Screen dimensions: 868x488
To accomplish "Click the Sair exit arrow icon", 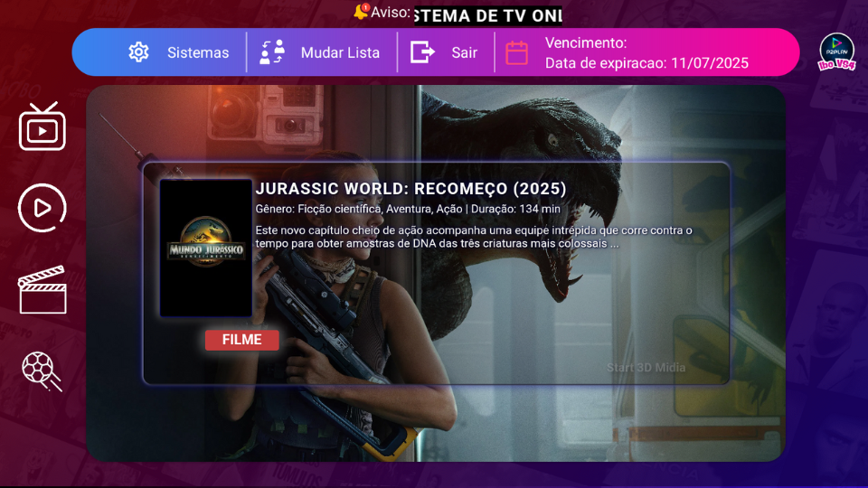I will coord(422,52).
